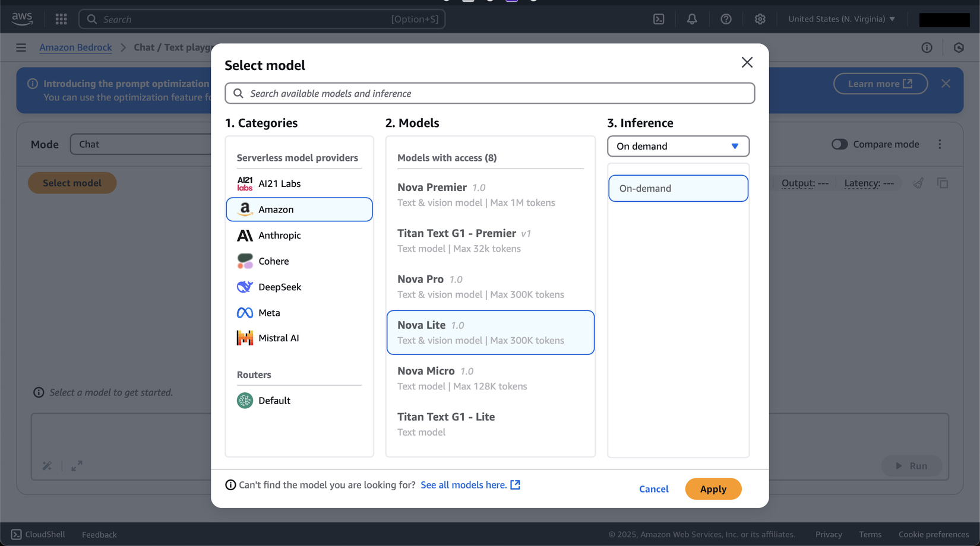Open CloudShell from the top bar icon
The image size is (980, 546).
pos(659,19)
